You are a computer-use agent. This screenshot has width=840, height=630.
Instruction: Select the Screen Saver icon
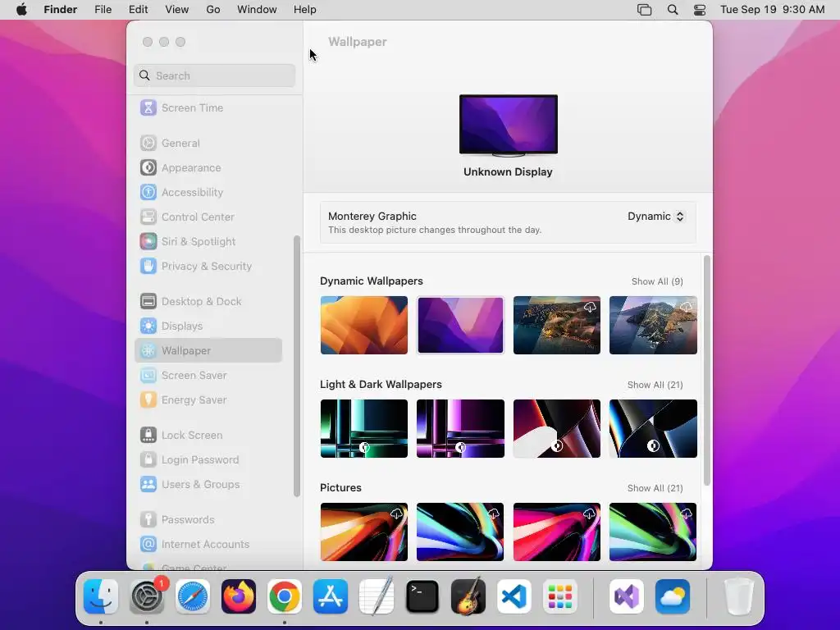click(148, 375)
